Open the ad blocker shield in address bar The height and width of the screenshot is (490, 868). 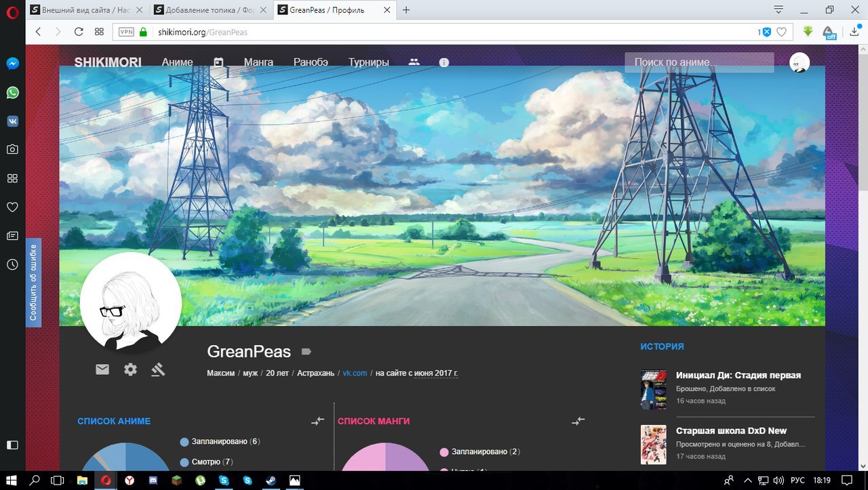coord(766,32)
